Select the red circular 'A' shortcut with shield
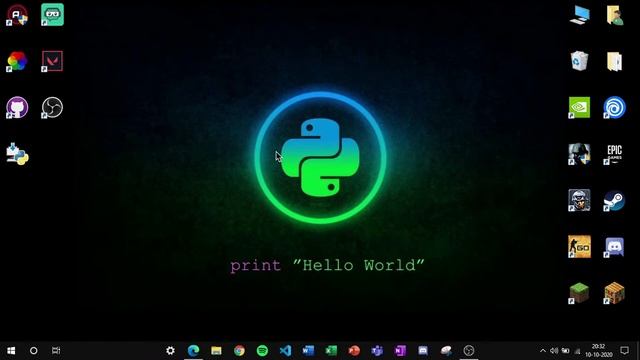This screenshot has height=360, width=640. coord(17,15)
